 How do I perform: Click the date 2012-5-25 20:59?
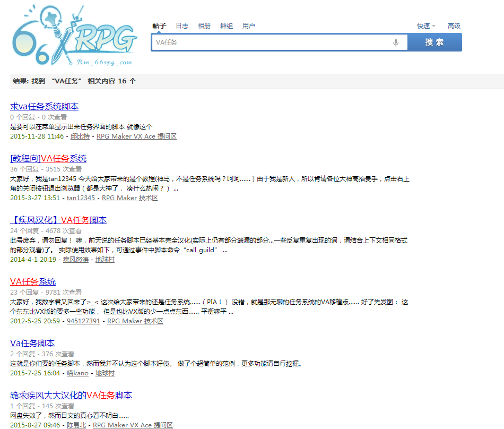[x=35, y=321]
